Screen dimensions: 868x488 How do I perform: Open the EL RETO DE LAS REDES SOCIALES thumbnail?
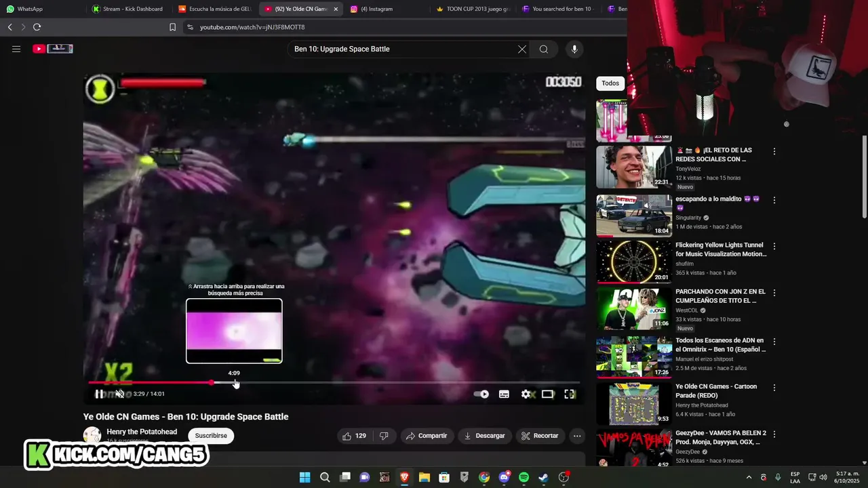634,167
